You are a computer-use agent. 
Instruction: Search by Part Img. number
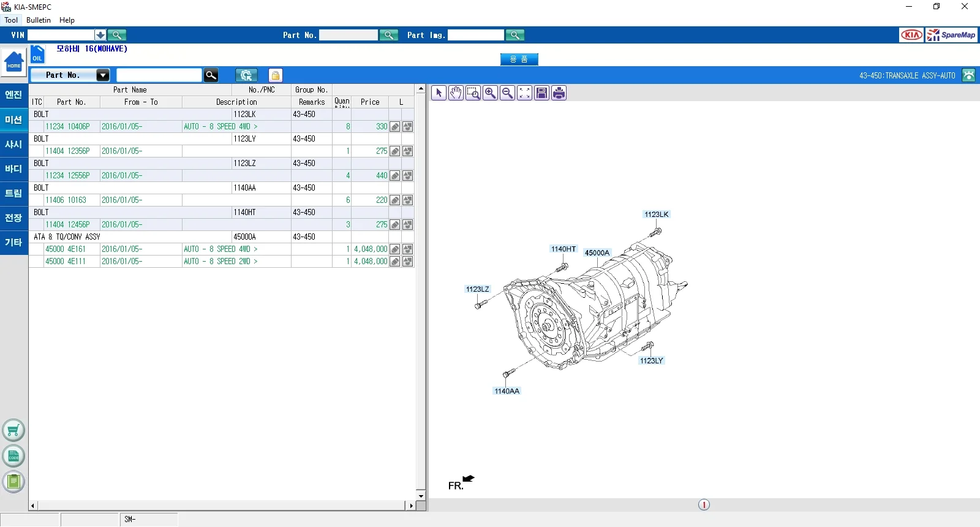pos(515,35)
